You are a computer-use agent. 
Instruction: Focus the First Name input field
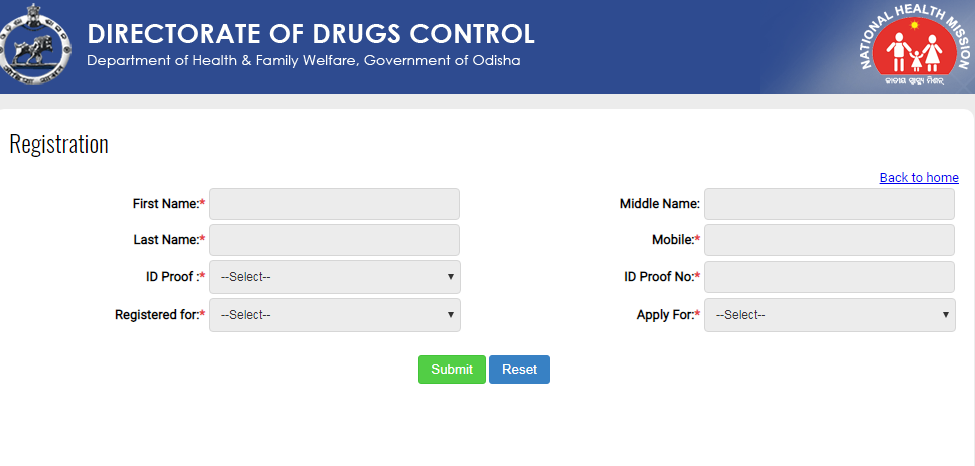[x=334, y=204]
